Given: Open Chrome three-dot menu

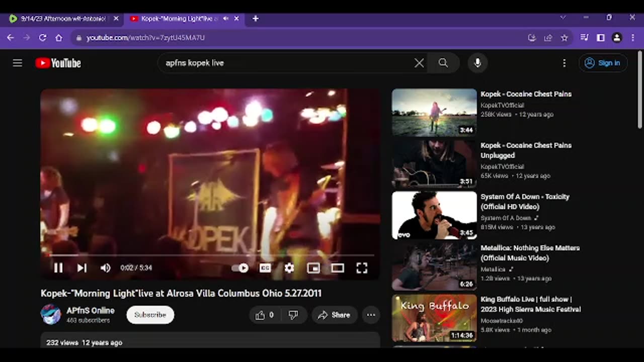Looking at the screenshot, I should (633, 38).
